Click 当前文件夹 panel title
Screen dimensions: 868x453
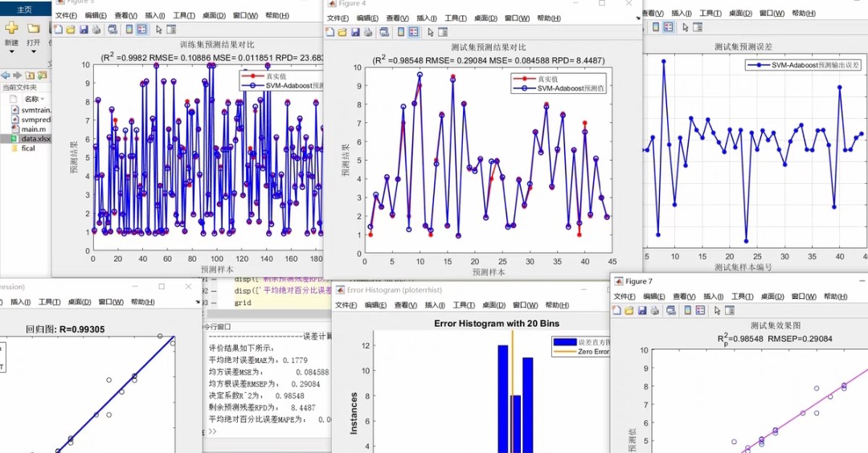tap(19, 88)
